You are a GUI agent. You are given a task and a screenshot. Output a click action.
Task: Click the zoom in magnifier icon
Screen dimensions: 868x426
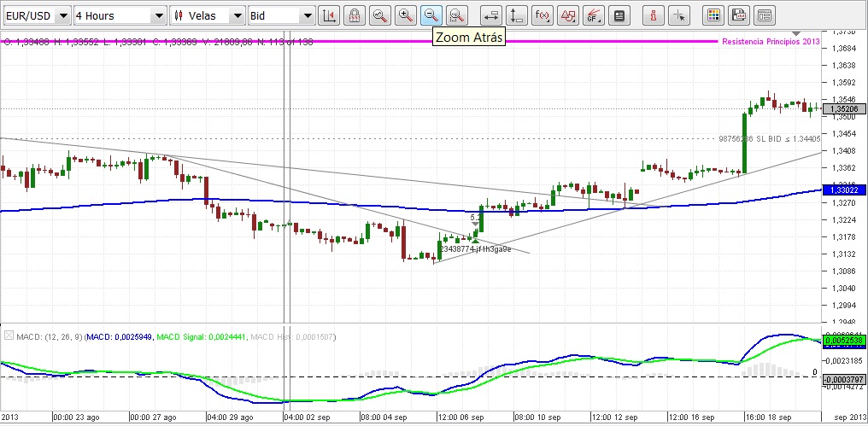[406, 15]
